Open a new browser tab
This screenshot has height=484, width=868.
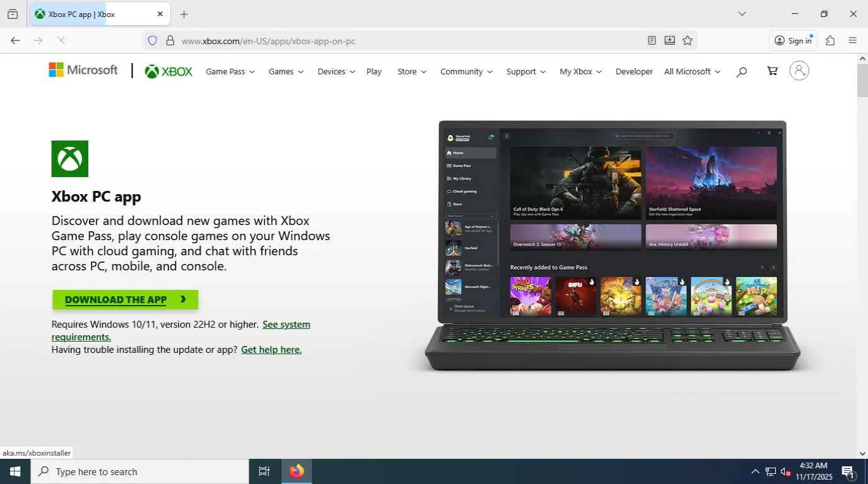point(184,14)
